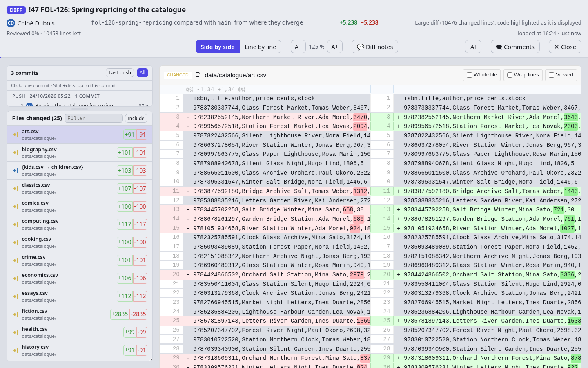Click the modified icon next to cooking.csv
Screen dimensions: 588x368
(x=15, y=242)
